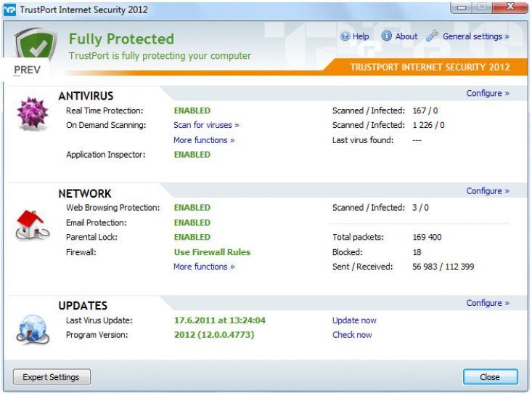Toggle Parental Lock ENABLED status
The height and width of the screenshot is (396, 532).
(192, 237)
